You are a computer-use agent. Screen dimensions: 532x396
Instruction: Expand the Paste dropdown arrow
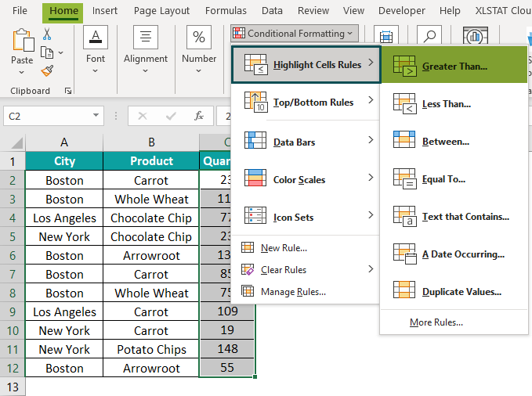21,72
